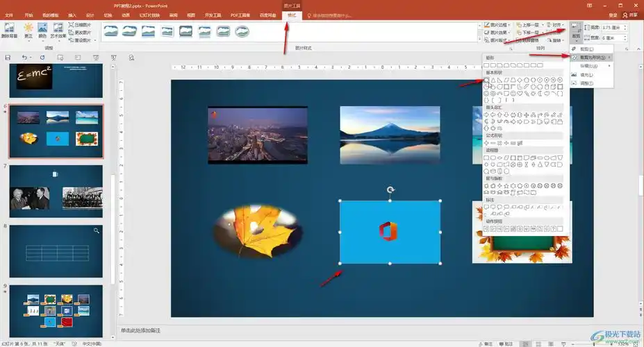
Task: Click the rotate handle above the selected picture
Action: point(390,189)
